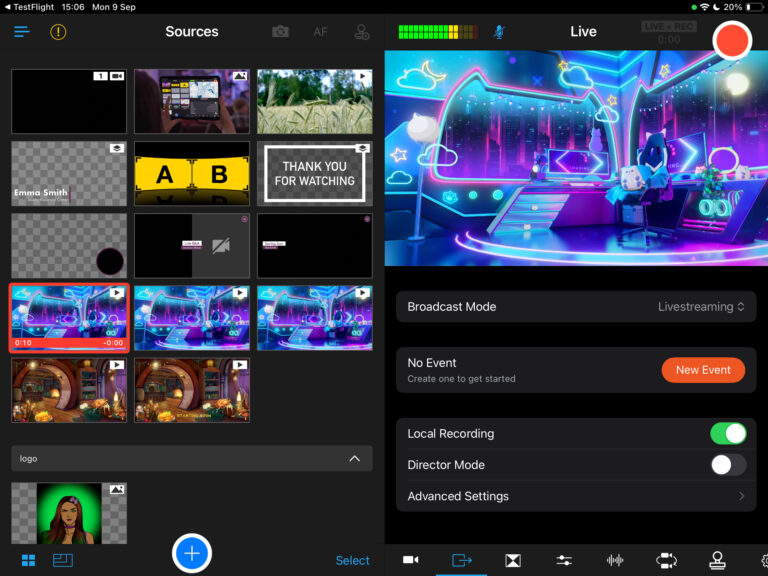Viewport: 768px width, 576px height.
Task: Select the THANK YOU FOR WATCHING overlay
Action: tap(315, 174)
